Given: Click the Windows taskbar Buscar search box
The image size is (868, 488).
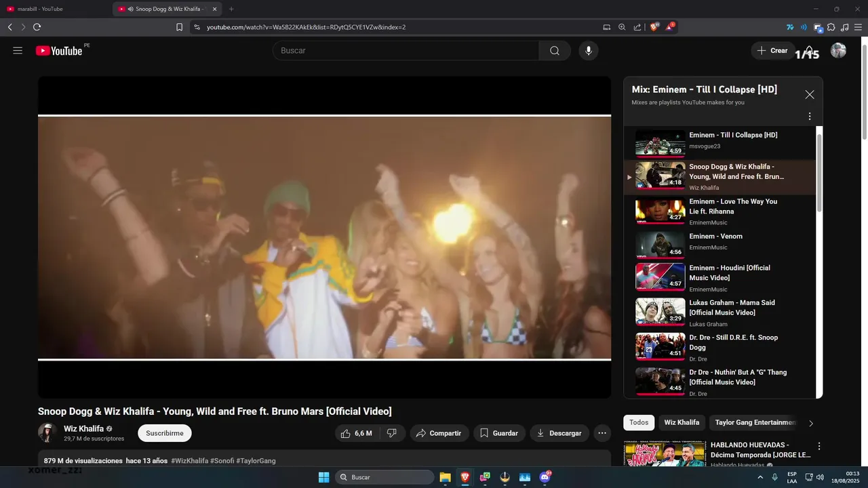Looking at the screenshot, I should [384, 477].
